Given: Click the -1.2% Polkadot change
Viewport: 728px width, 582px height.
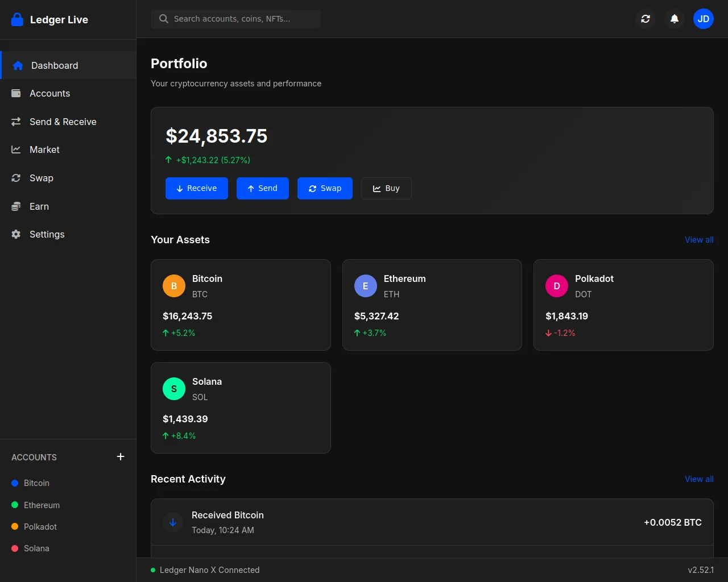Looking at the screenshot, I should (564, 333).
